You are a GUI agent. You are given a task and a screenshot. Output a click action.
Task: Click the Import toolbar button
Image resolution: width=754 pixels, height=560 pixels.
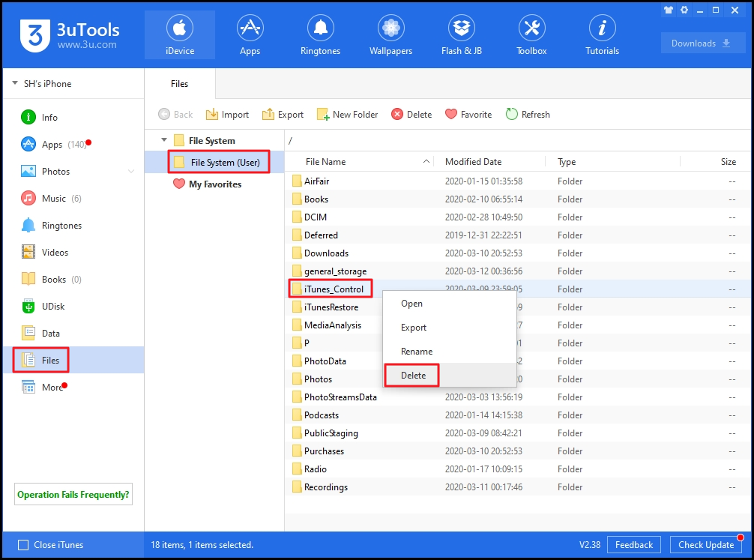pos(227,115)
